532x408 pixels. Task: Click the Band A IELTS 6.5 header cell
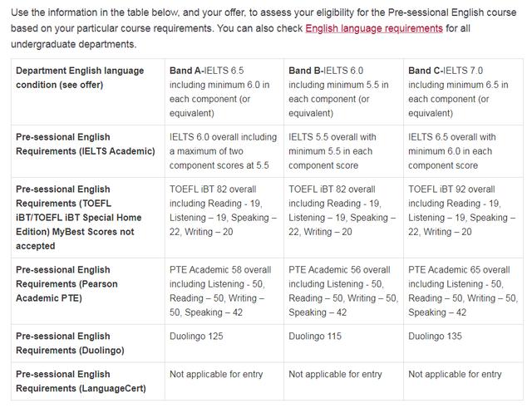[x=224, y=92]
